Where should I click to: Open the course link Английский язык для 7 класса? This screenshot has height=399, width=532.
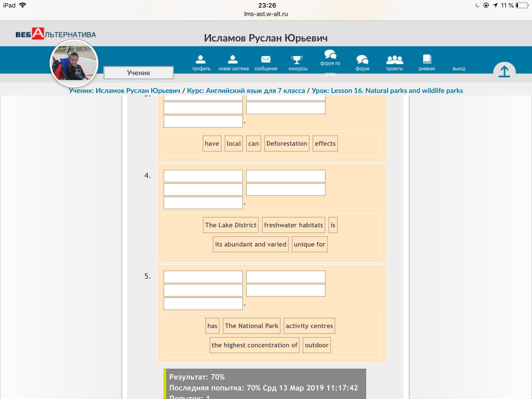[x=246, y=91]
